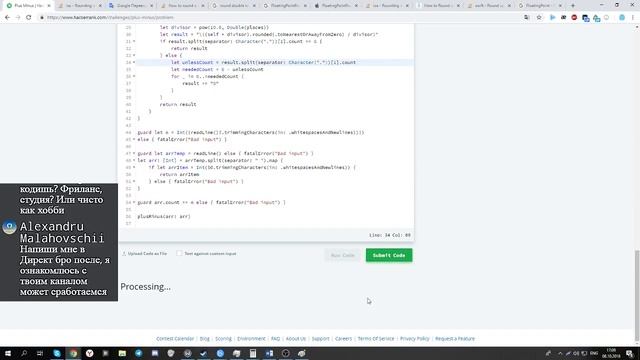This screenshot has width=640, height=360.
Task: Collapse code block at line 31
Action: point(134,41)
